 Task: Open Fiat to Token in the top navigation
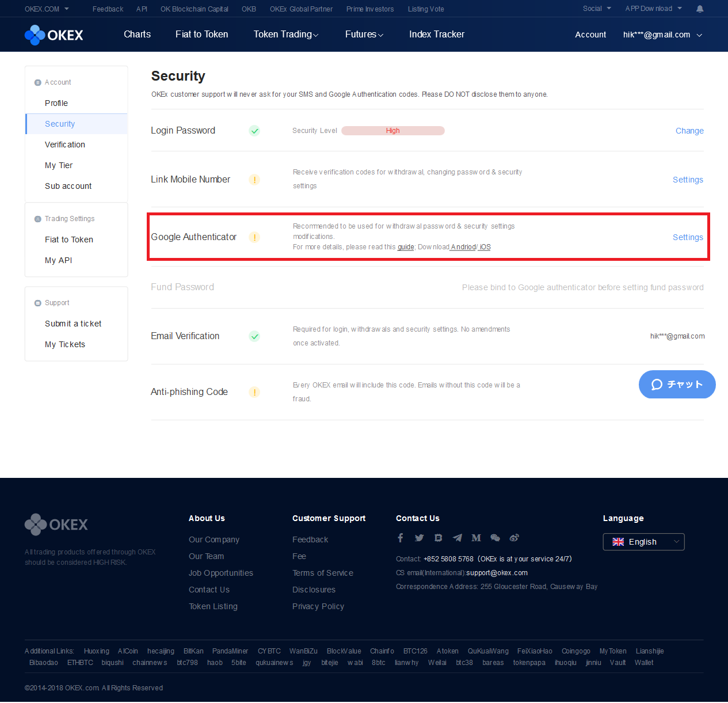(x=202, y=35)
